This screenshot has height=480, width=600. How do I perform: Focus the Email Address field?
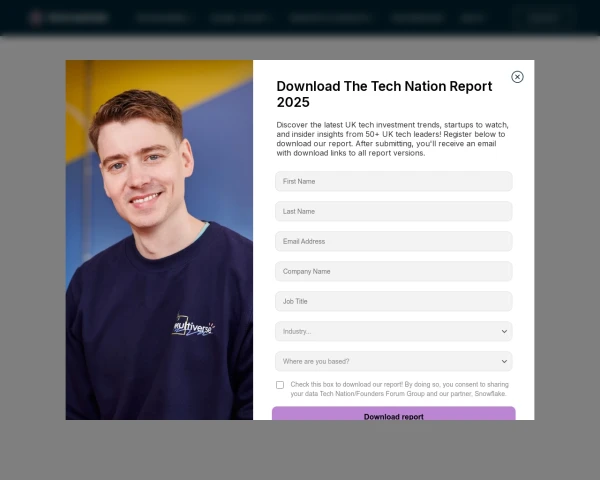[x=393, y=241]
